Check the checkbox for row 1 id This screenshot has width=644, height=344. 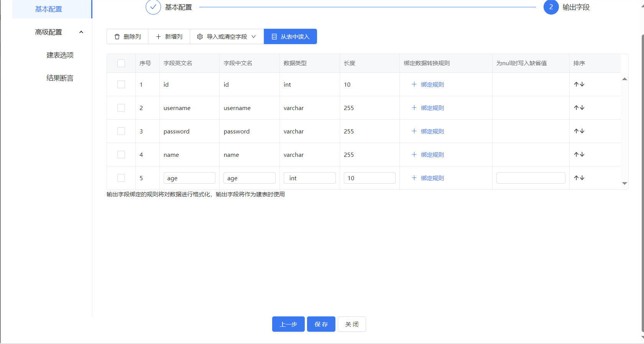click(121, 84)
